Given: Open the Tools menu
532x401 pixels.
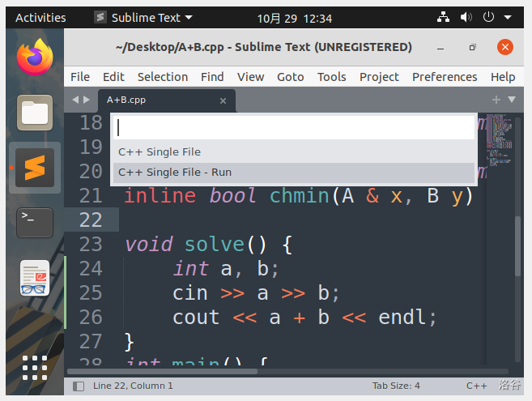Looking at the screenshot, I should [331, 77].
